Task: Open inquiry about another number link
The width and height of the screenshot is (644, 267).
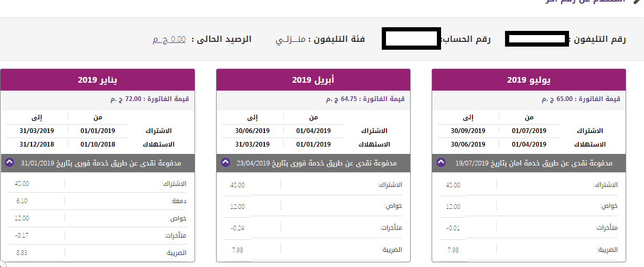Action: 586,2
